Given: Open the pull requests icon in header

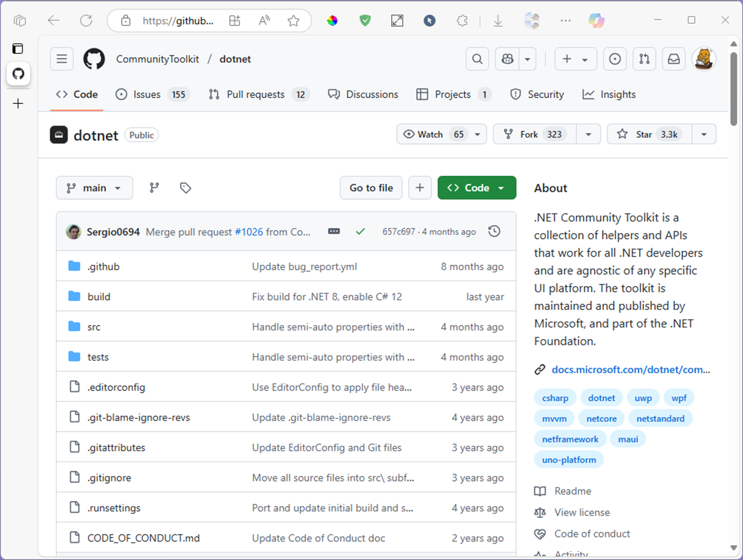Looking at the screenshot, I should click(644, 59).
